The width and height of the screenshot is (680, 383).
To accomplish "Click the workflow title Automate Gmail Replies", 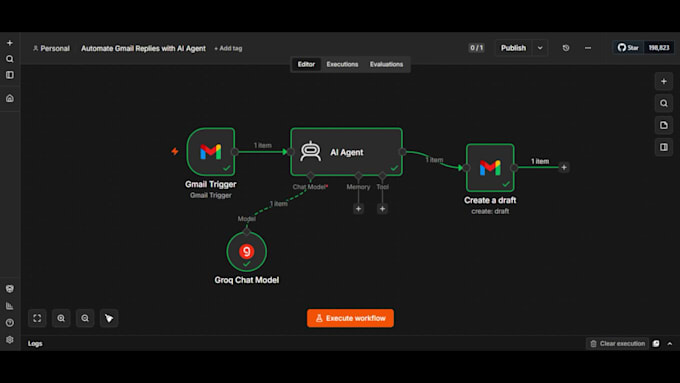I will pos(143,48).
